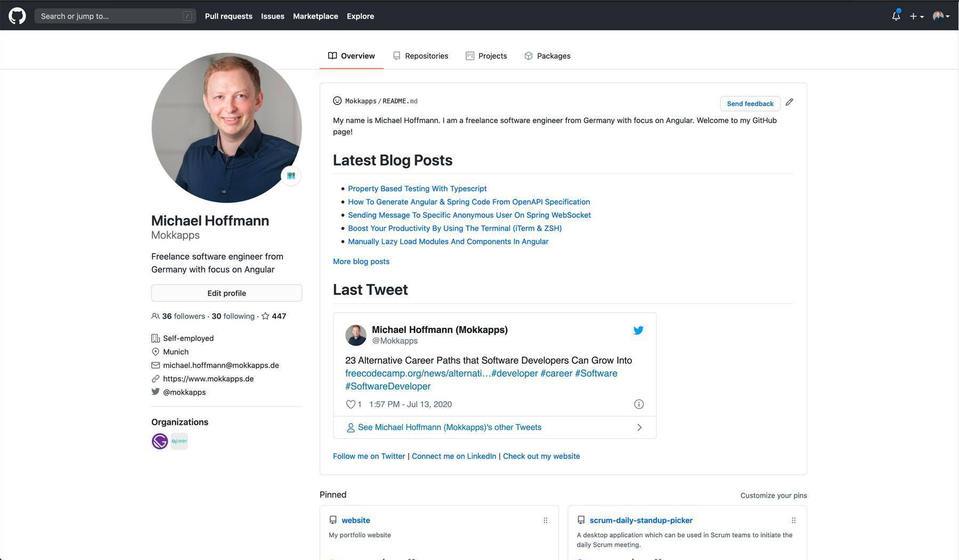Click the Edit profile button

(x=226, y=293)
